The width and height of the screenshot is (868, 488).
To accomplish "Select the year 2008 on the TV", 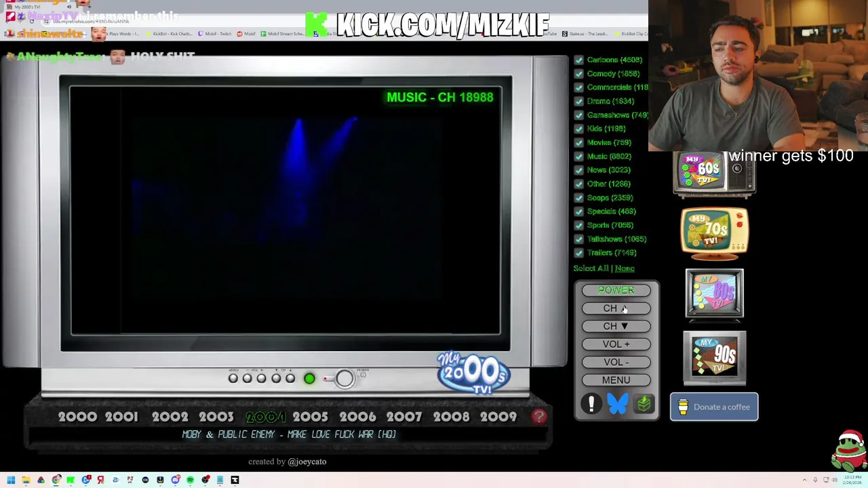I will pos(451,417).
